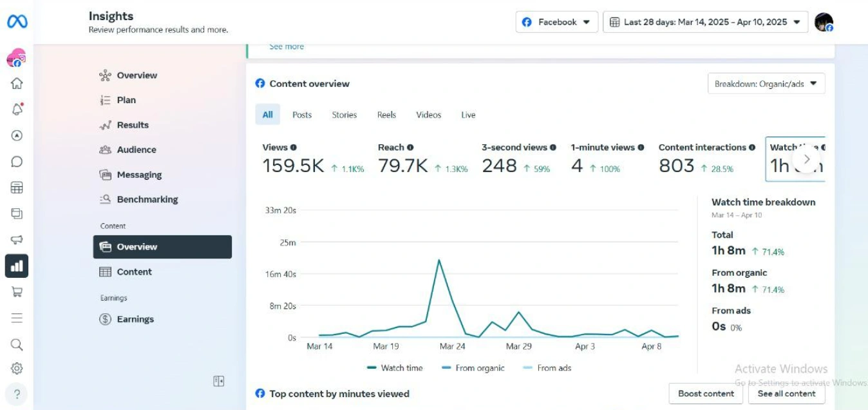Open Settings gear icon
The height and width of the screenshot is (410, 868).
coord(17,369)
